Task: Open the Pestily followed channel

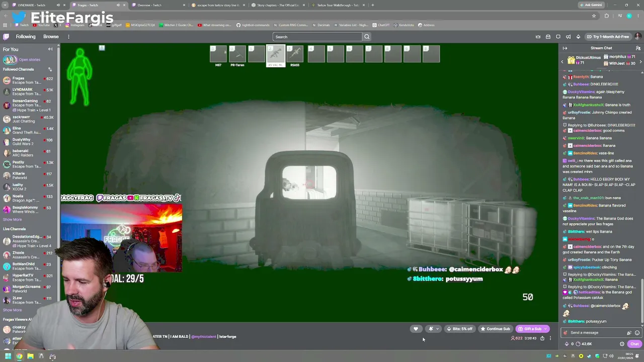Action: 28,164
